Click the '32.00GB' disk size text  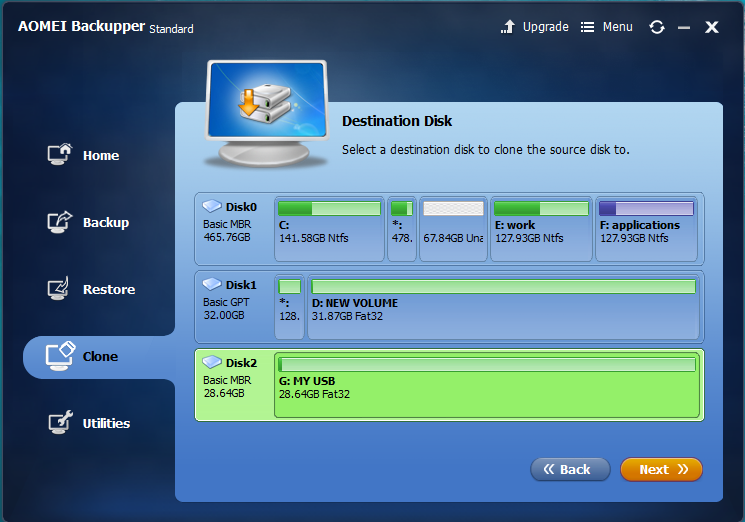(224, 315)
